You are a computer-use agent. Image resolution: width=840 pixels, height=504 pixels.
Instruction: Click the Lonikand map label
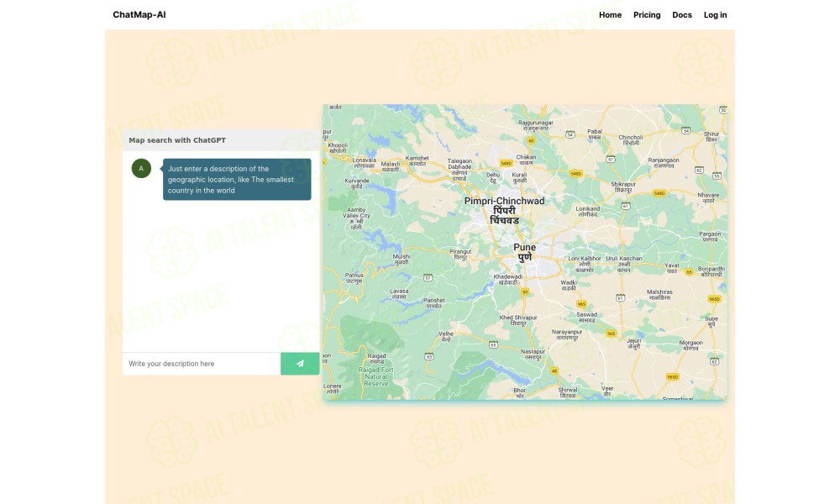[x=588, y=211]
